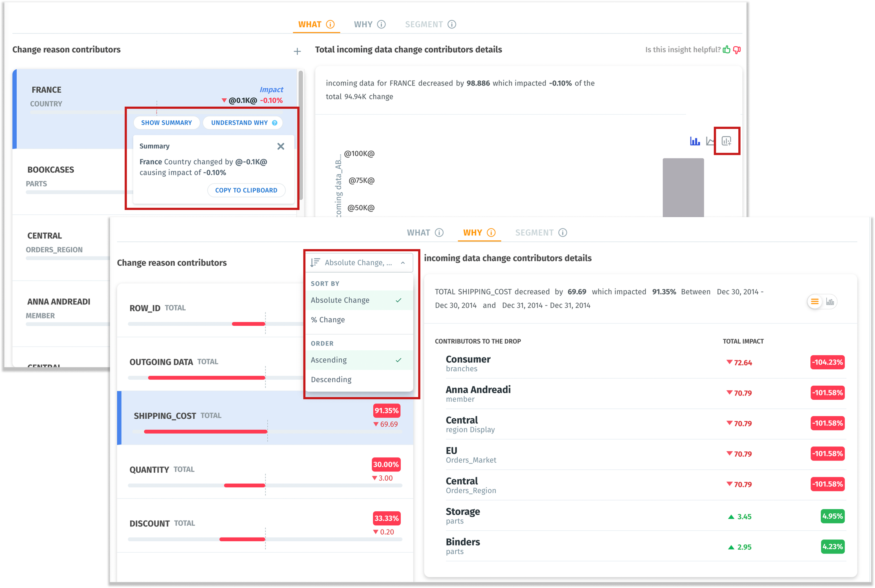
Task: Switch to bar chart view in the toggle
Action: coord(830,302)
